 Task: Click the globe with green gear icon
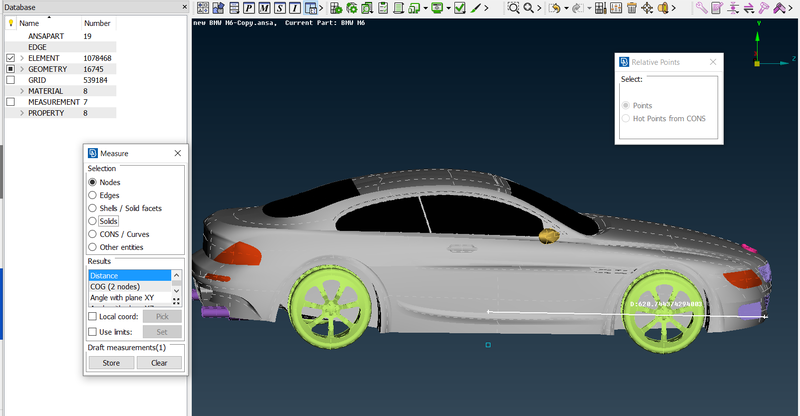[352, 8]
